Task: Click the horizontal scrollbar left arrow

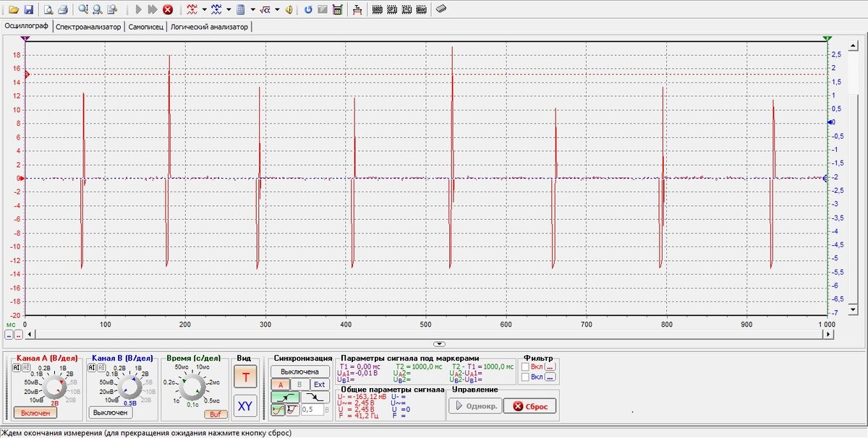Action: [x=30, y=335]
